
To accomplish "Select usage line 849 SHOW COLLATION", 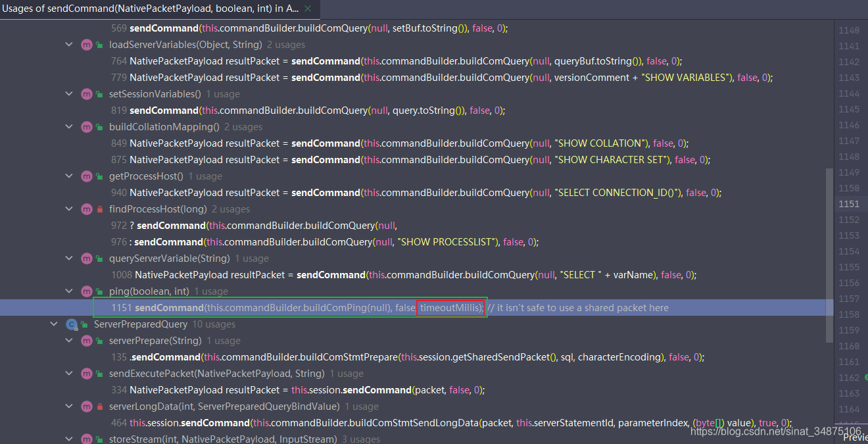I will [400, 143].
